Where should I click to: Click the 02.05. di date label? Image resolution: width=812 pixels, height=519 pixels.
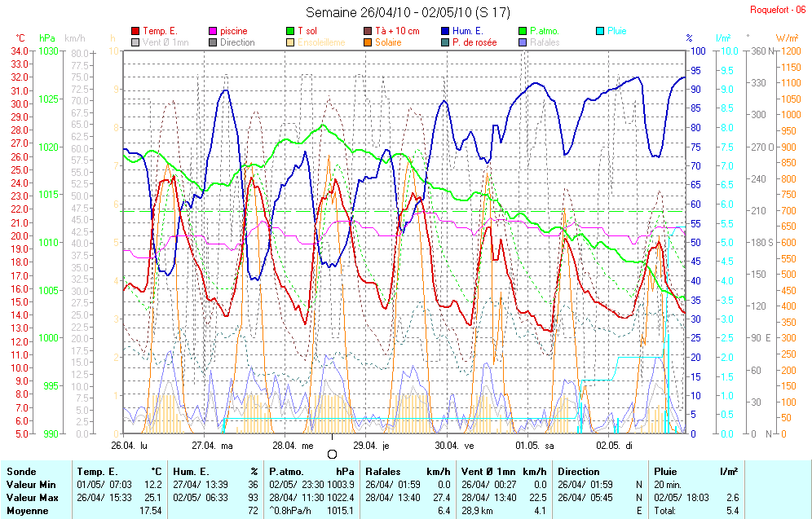pyautogui.click(x=614, y=446)
